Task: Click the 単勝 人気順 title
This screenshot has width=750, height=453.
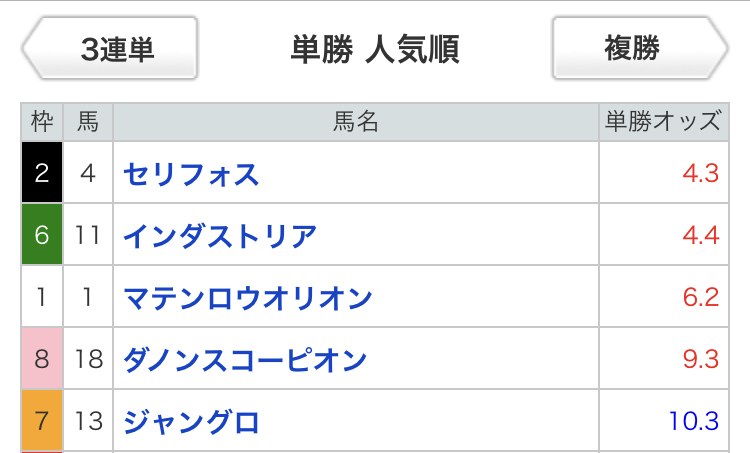Action: pyautogui.click(x=375, y=48)
